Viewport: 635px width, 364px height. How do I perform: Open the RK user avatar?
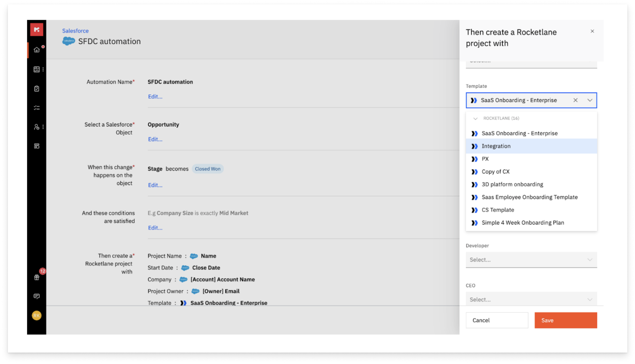coord(37,316)
